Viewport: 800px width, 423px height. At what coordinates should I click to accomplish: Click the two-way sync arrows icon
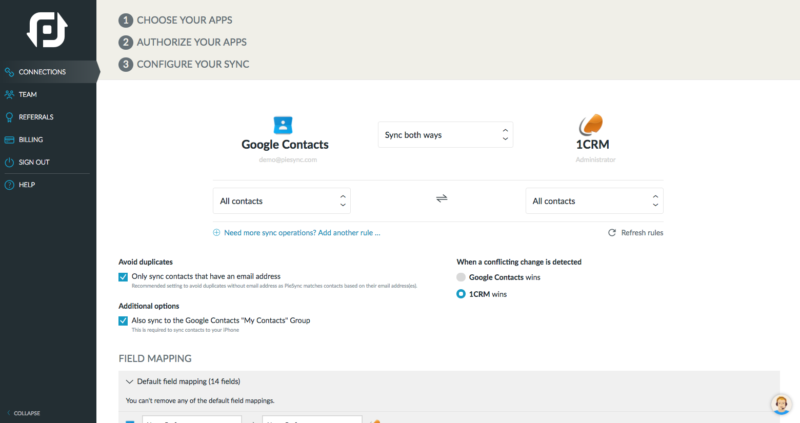pos(441,199)
